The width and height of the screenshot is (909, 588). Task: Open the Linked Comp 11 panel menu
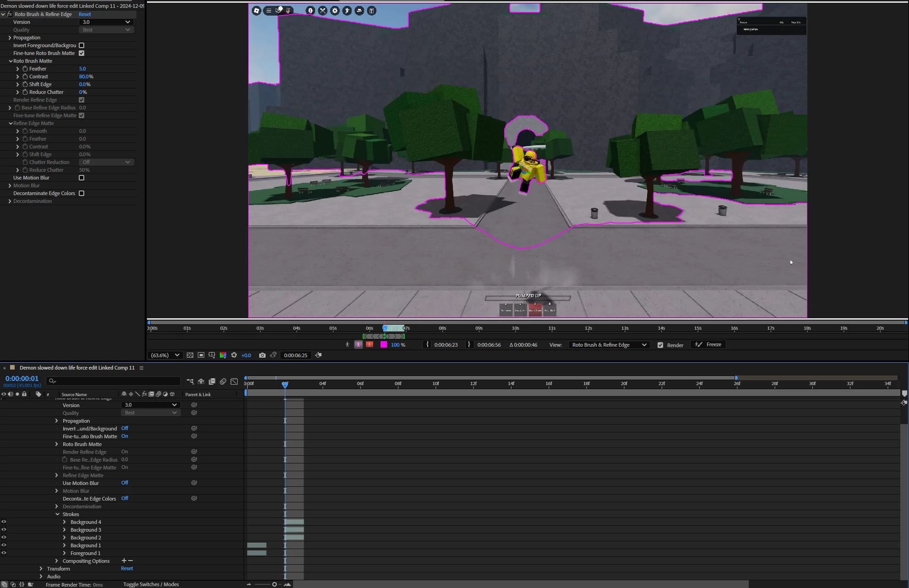pos(142,368)
